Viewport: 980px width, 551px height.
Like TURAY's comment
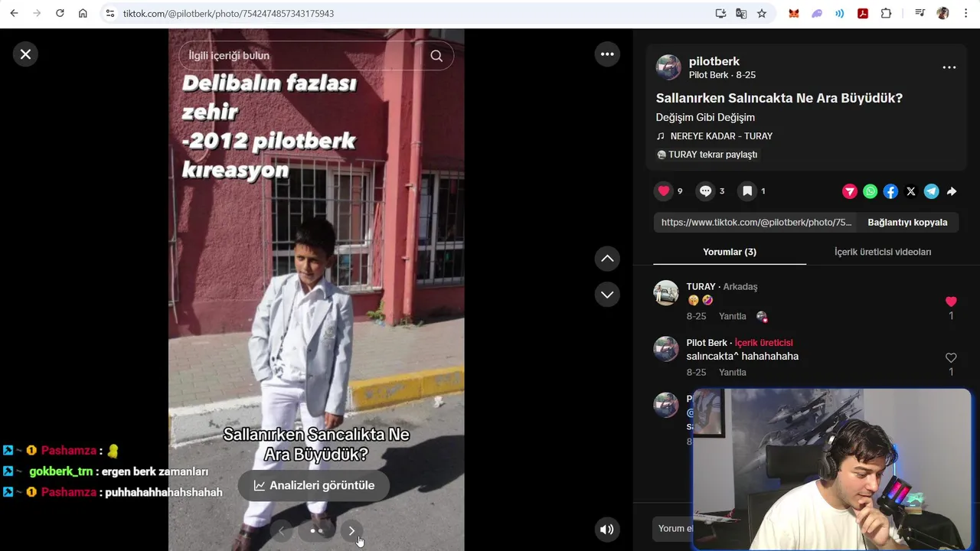point(951,302)
